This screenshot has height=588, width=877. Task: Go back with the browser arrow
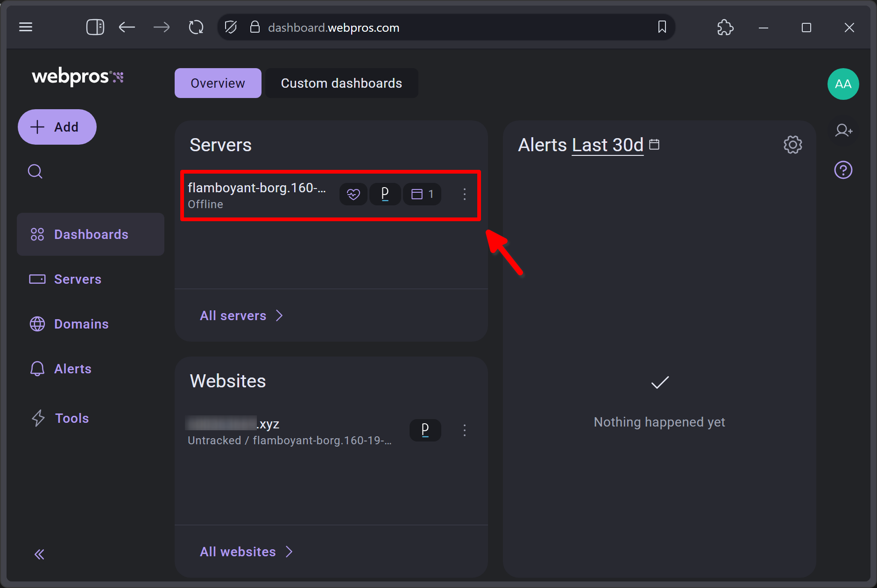pos(127,27)
